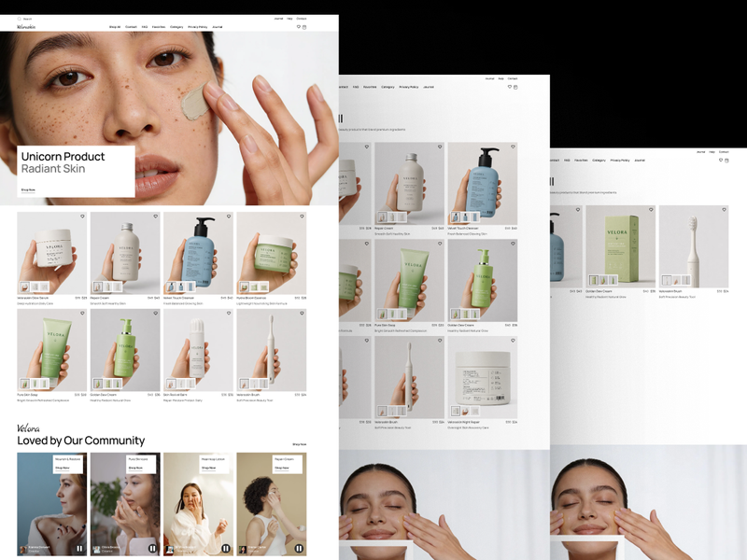Click Shop Now on the Pure Skincare card

click(x=135, y=468)
